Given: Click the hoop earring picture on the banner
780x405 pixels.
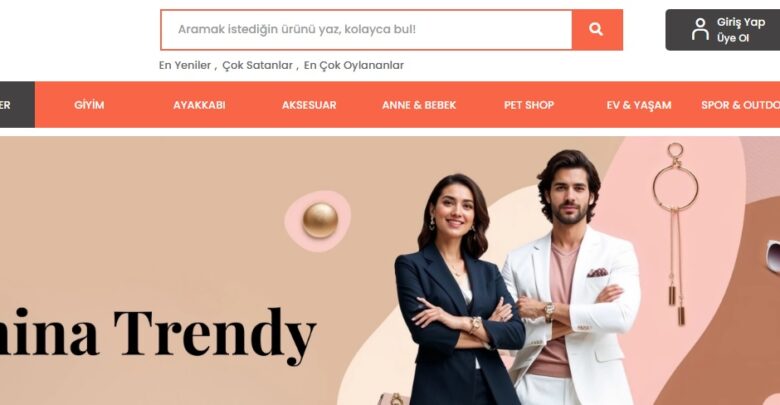Looking at the screenshot, I should tap(675, 234).
